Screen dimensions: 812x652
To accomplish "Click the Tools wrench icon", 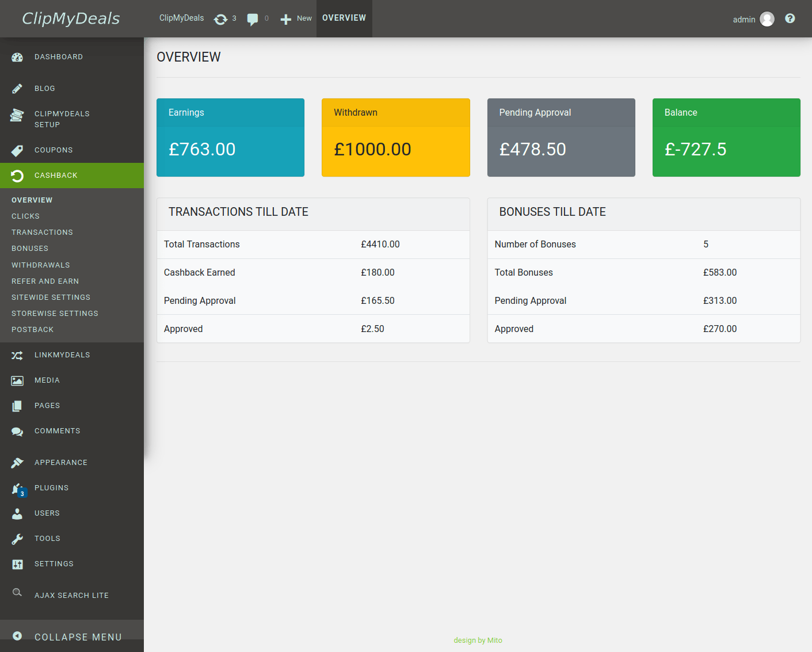I will pyautogui.click(x=17, y=539).
